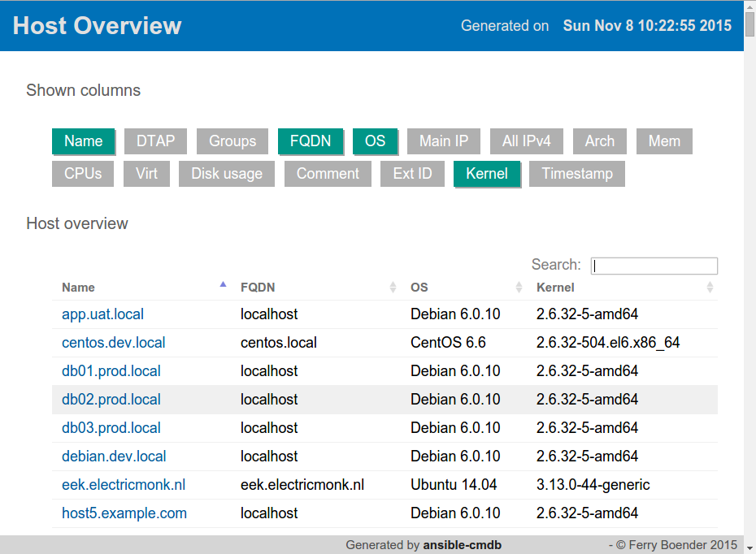Sort by OS column sort arrows
Viewport: 756px width, 554px height.
519,287
